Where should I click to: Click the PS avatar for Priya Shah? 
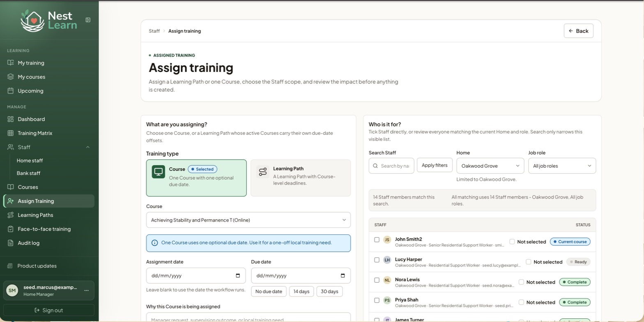click(387, 300)
